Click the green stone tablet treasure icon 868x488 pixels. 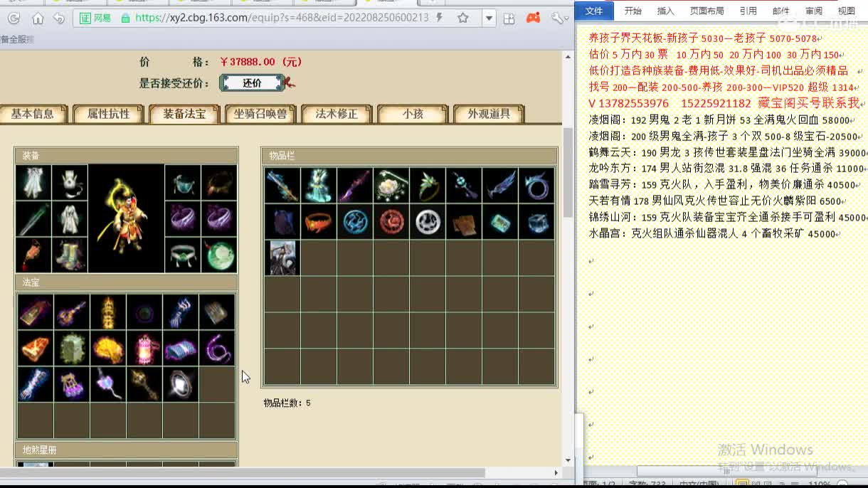72,348
